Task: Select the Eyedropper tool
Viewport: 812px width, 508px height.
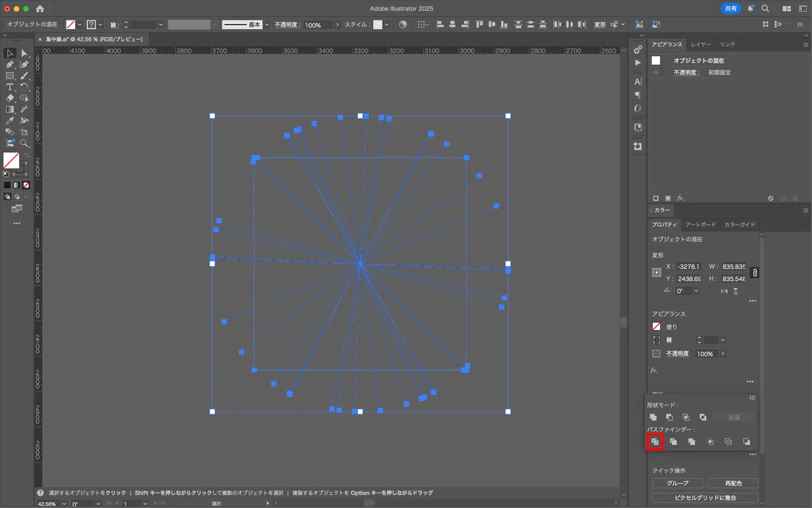Action: click(10, 120)
